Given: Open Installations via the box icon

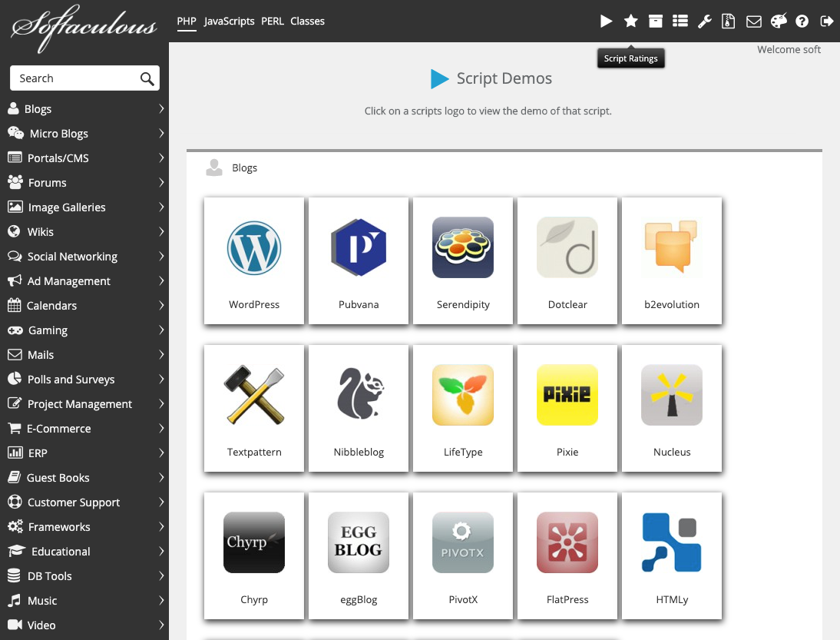Looking at the screenshot, I should pyautogui.click(x=655, y=21).
